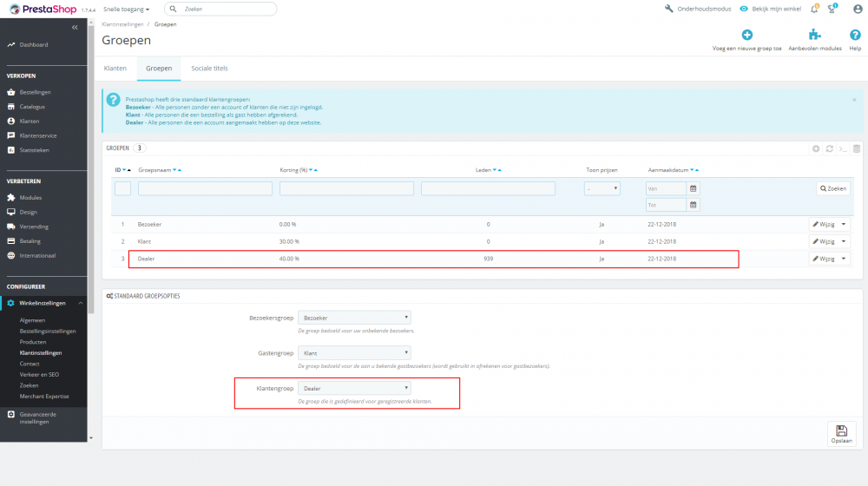
Task: Click Wijzig for the Klant group
Action: (824, 241)
